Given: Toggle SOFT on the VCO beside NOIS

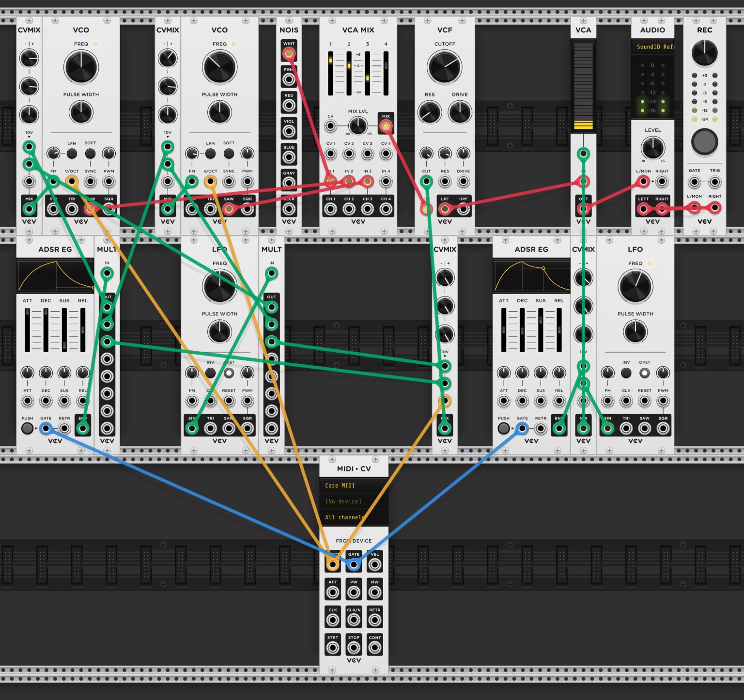Looking at the screenshot, I should point(229,154).
